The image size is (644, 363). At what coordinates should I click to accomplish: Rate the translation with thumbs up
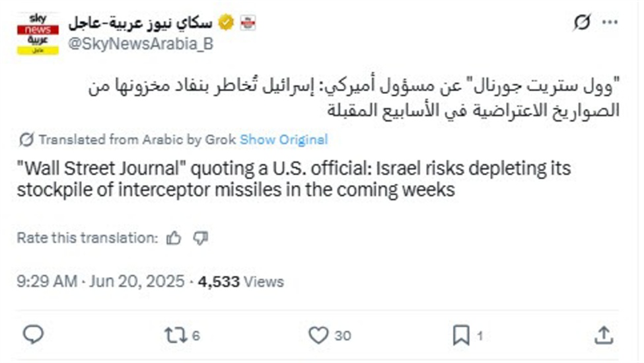[x=174, y=238]
